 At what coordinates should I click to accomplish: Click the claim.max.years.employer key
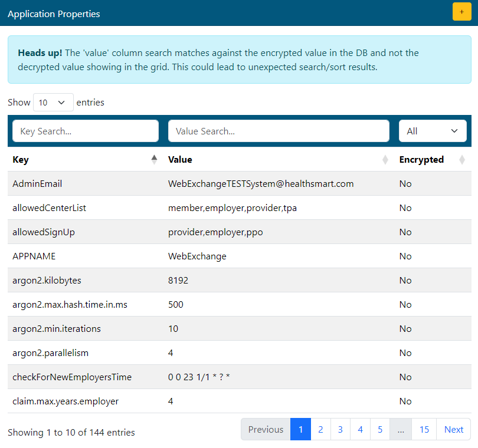coord(66,401)
